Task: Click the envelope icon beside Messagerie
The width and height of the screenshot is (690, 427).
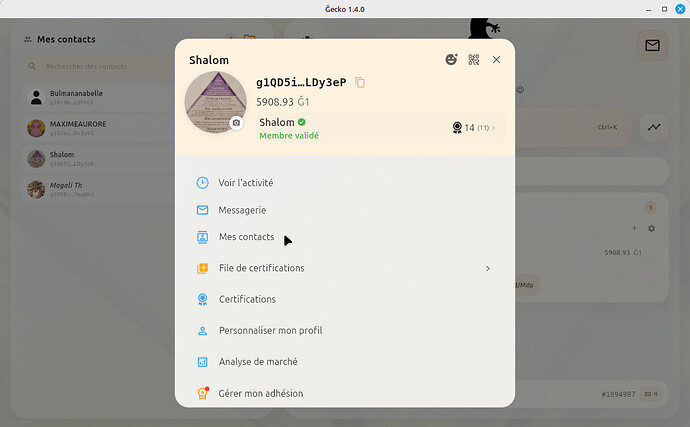Action: tap(202, 210)
